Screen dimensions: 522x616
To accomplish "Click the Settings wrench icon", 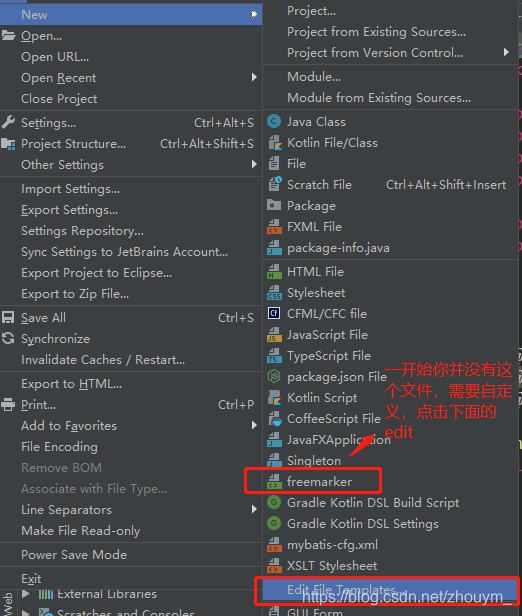I will click(x=8, y=123).
